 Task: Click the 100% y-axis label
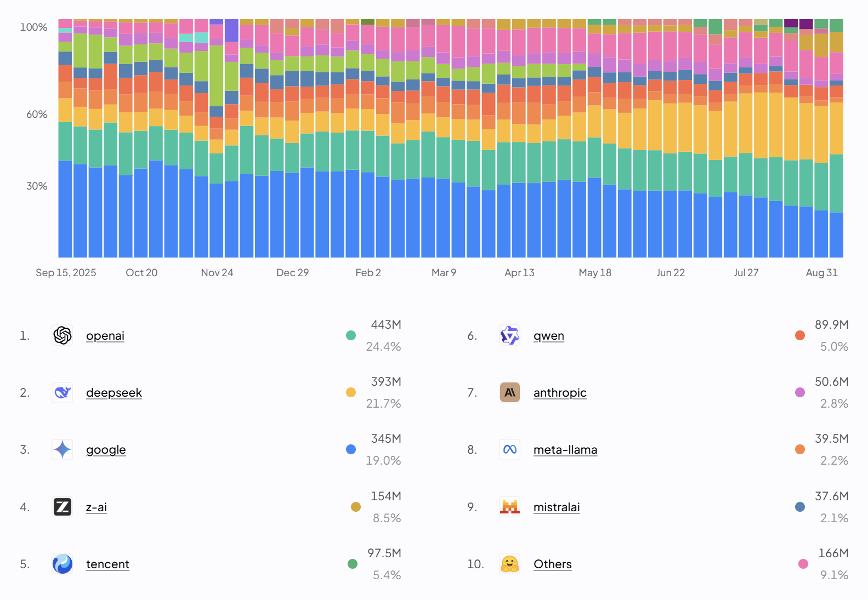click(34, 27)
